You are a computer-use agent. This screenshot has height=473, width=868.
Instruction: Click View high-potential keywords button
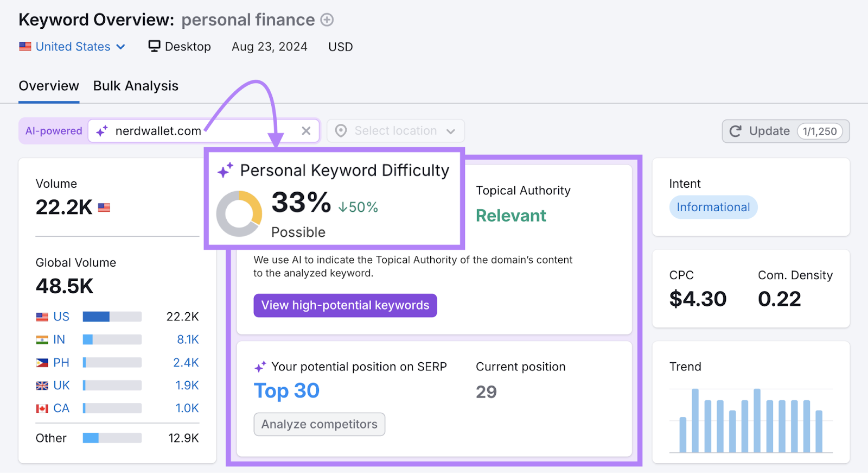[x=345, y=305]
